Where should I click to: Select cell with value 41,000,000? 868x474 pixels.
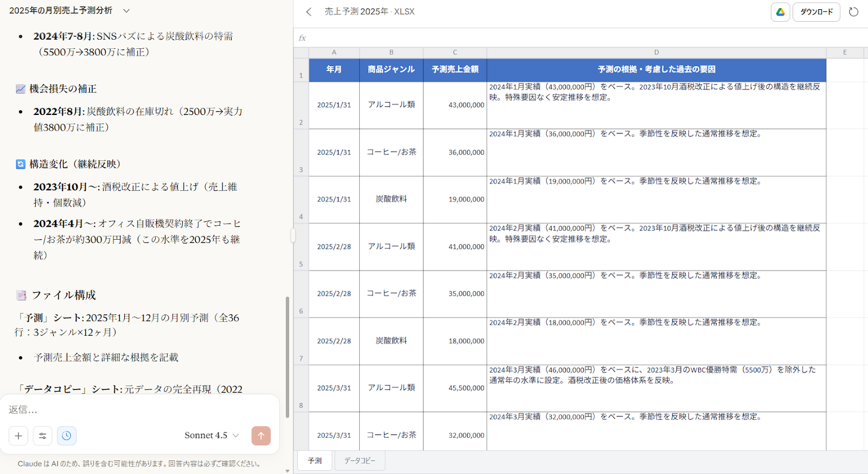(455, 247)
